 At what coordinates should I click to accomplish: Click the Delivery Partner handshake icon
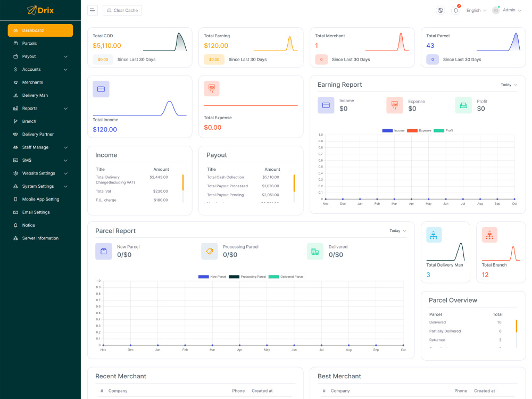15,135
